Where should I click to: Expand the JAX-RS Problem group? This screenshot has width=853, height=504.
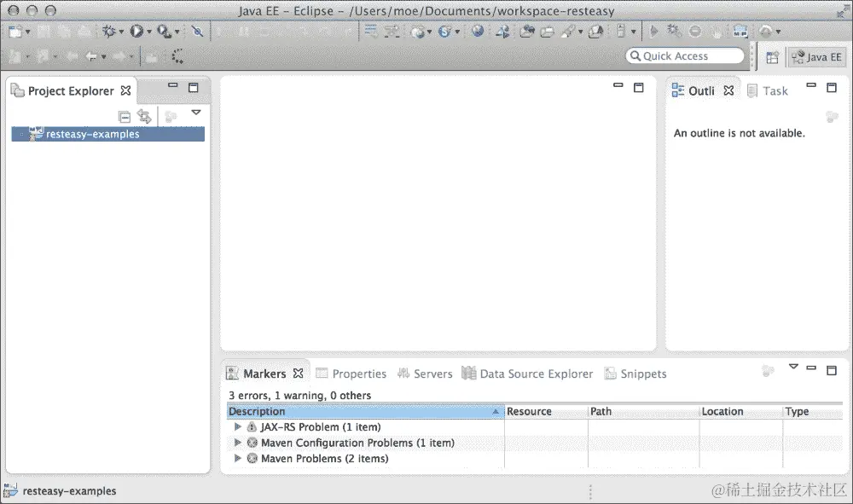238,426
